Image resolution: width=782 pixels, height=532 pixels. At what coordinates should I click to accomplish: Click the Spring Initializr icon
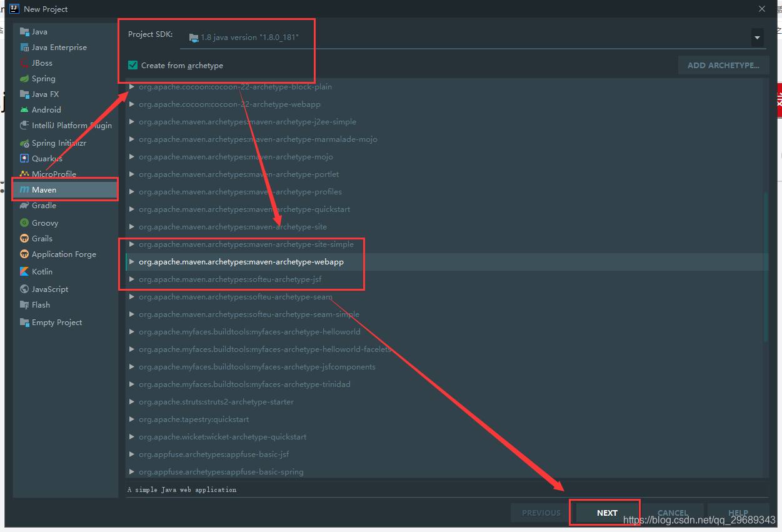[24, 143]
